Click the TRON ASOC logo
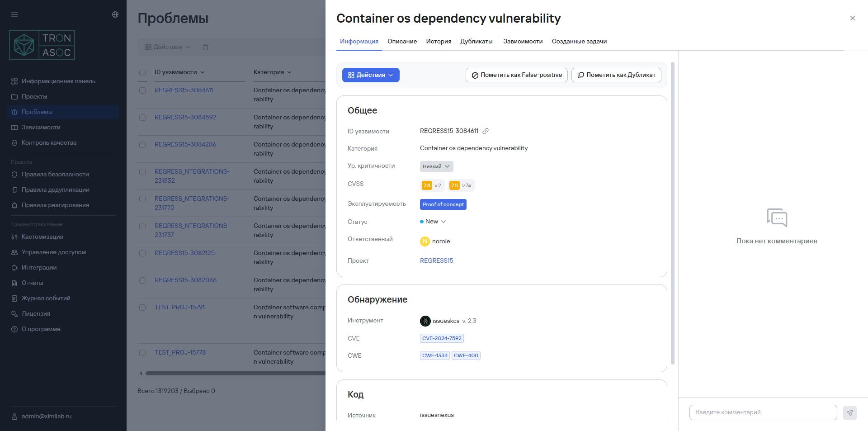868x431 pixels. pos(42,45)
